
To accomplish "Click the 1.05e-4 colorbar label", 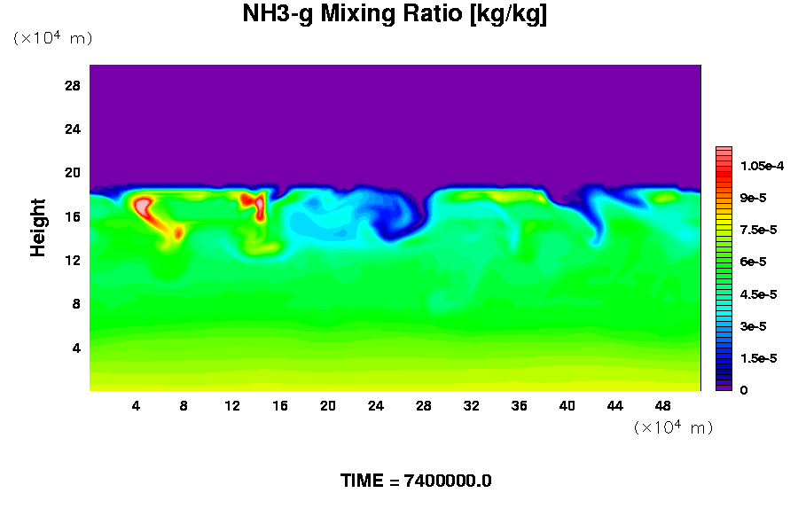I will pyautogui.click(x=760, y=166).
